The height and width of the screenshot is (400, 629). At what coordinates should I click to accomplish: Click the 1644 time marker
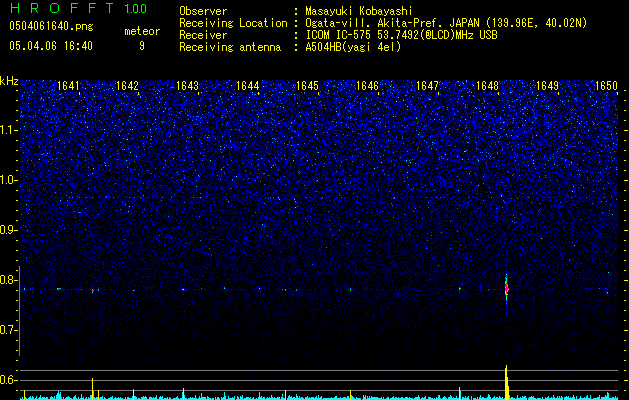click(x=248, y=85)
